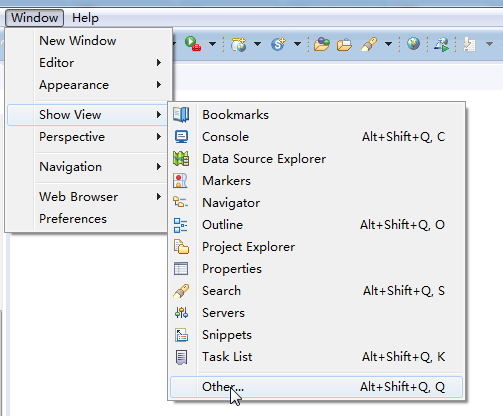Click the greyed-out annotation navigation icon

[469, 44]
